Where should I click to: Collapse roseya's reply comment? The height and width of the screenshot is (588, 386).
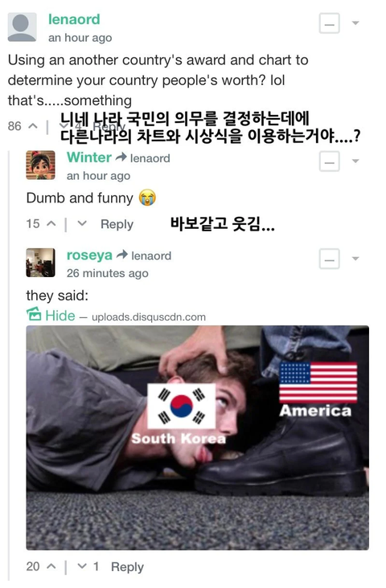(329, 259)
